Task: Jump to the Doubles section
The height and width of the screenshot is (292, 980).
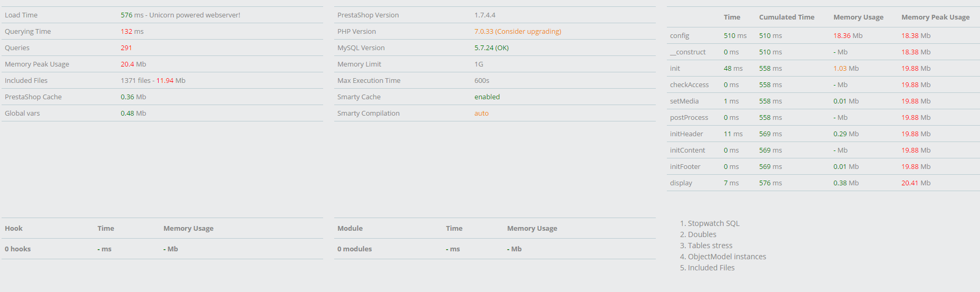Action: coord(702,234)
